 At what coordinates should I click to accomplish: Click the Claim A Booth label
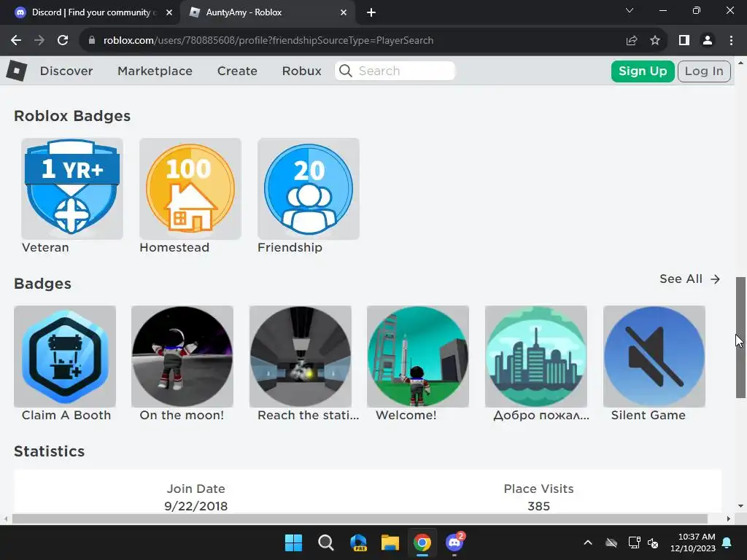pyautogui.click(x=66, y=415)
